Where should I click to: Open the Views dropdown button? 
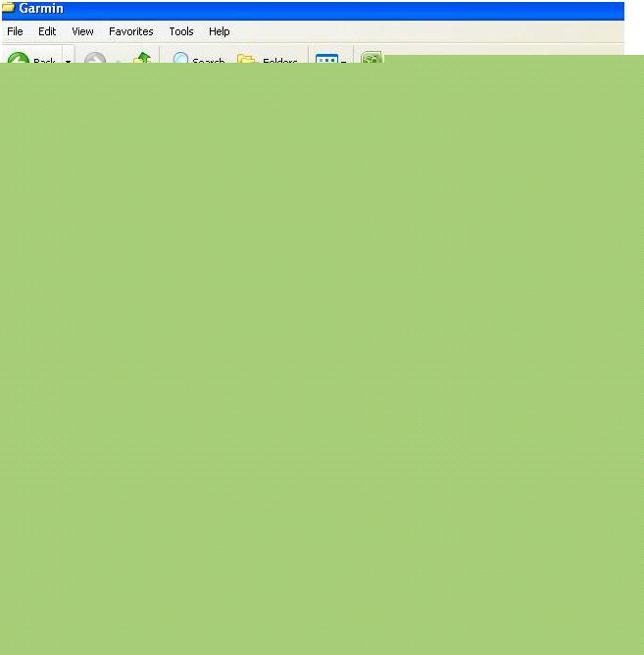[x=330, y=58]
